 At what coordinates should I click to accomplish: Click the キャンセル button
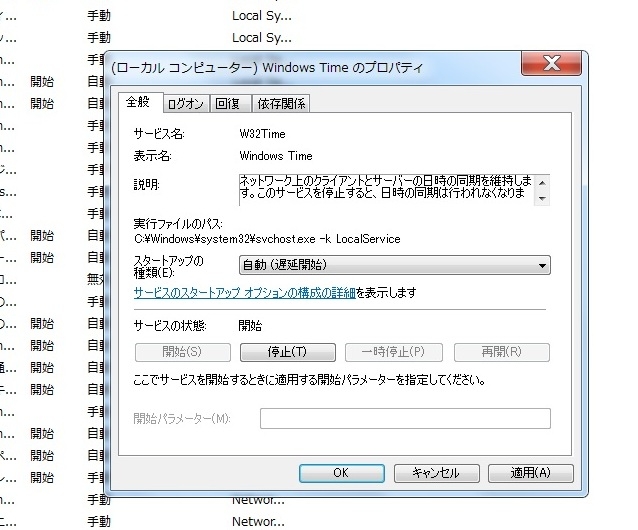pyautogui.click(x=437, y=473)
